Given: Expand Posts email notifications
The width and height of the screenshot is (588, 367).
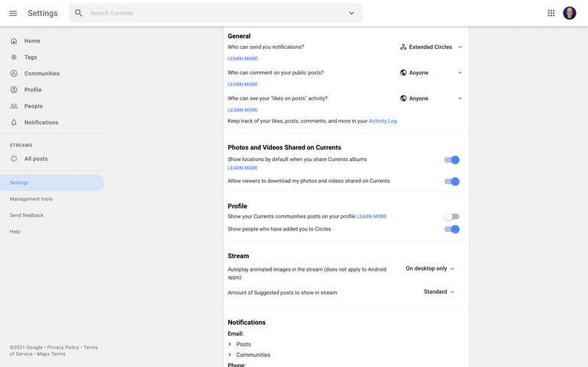Looking at the screenshot, I should pos(240,344).
